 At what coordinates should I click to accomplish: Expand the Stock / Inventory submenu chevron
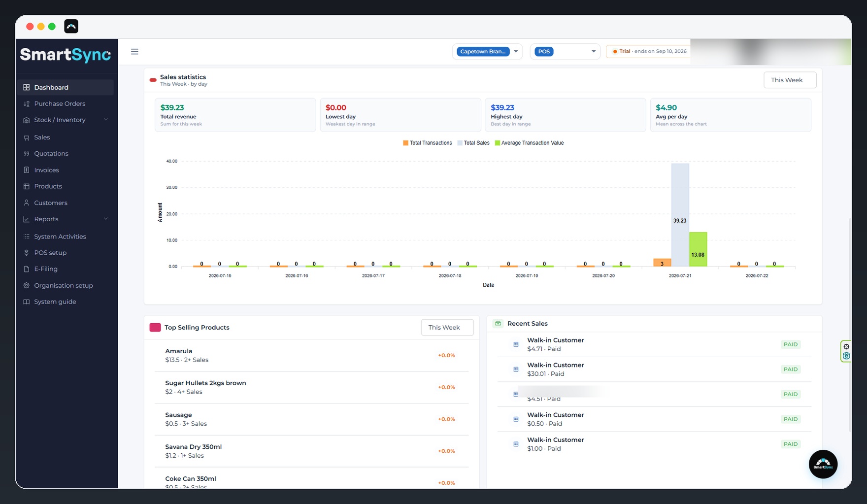click(x=105, y=120)
